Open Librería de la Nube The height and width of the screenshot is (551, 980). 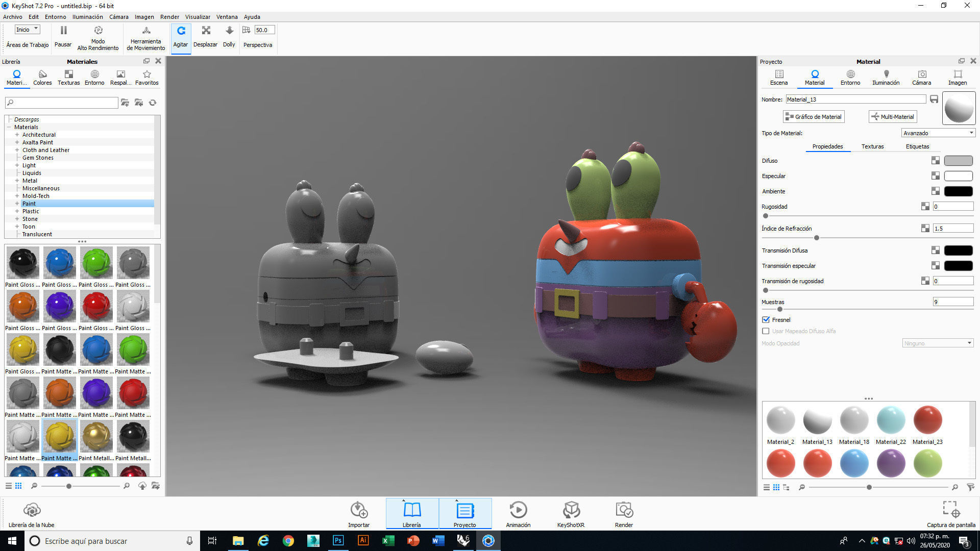[31, 514]
